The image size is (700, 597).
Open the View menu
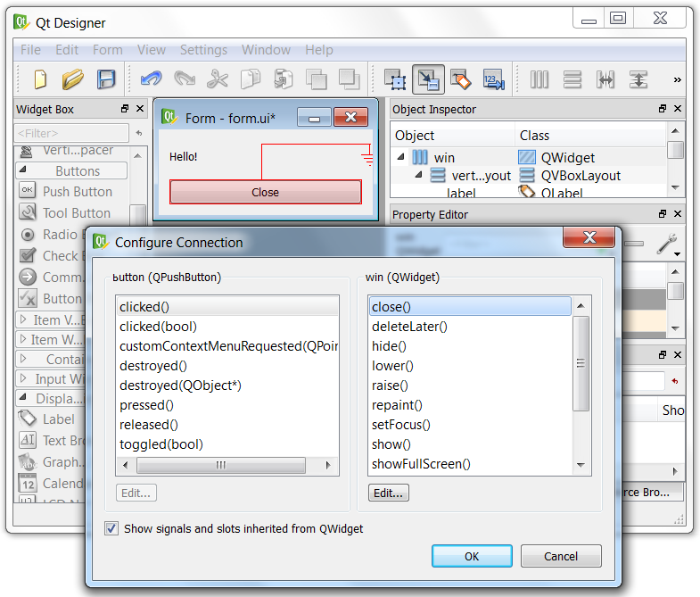point(152,50)
